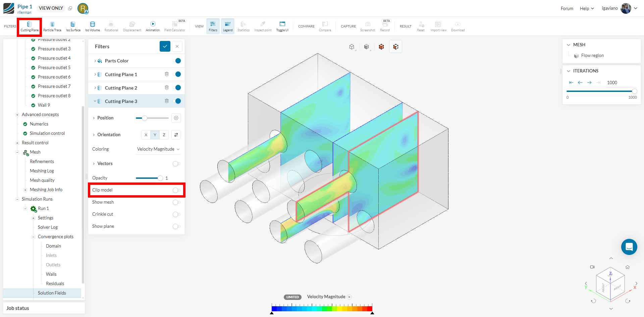Open Meshing Log tree item

point(42,171)
